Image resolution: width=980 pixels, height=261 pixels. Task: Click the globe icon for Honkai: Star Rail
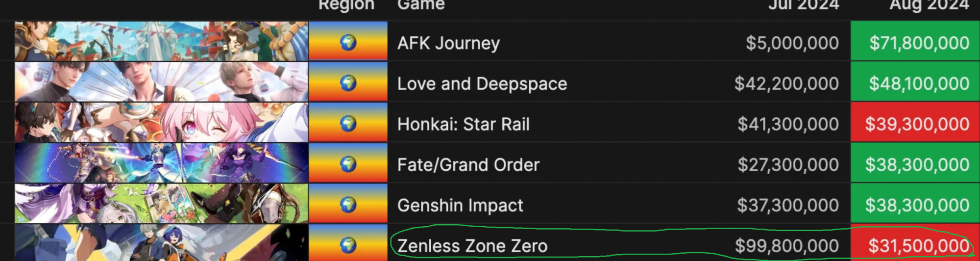[348, 124]
